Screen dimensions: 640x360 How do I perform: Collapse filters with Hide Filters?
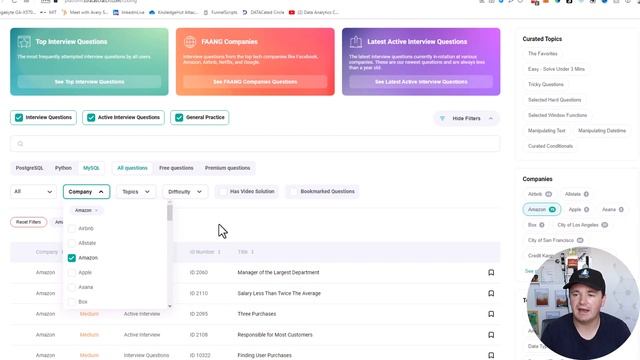click(x=466, y=118)
